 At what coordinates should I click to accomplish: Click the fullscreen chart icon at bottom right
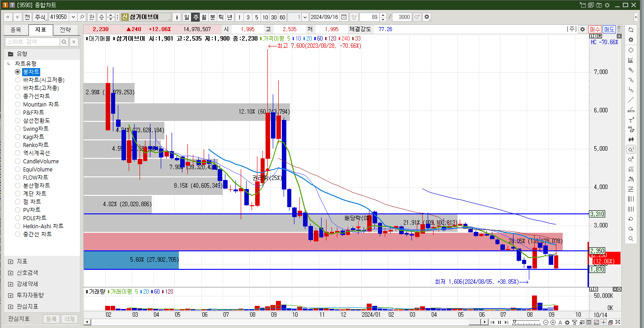pyautogui.click(x=618, y=322)
